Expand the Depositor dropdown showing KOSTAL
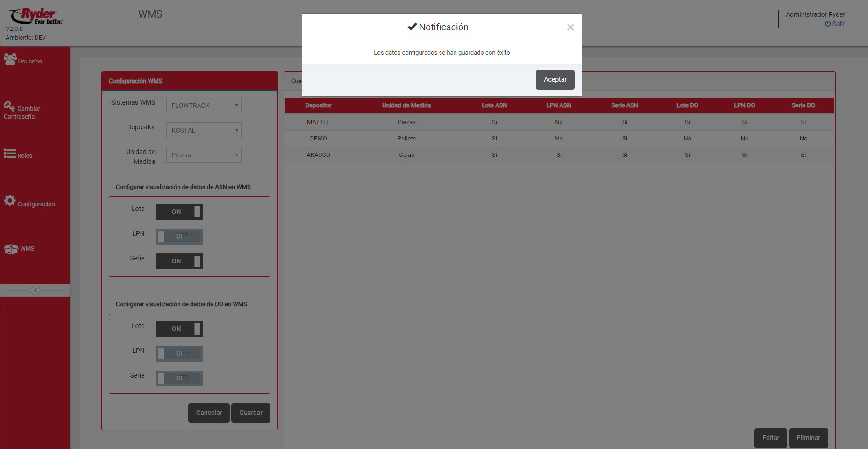The height and width of the screenshot is (449, 868). (204, 130)
